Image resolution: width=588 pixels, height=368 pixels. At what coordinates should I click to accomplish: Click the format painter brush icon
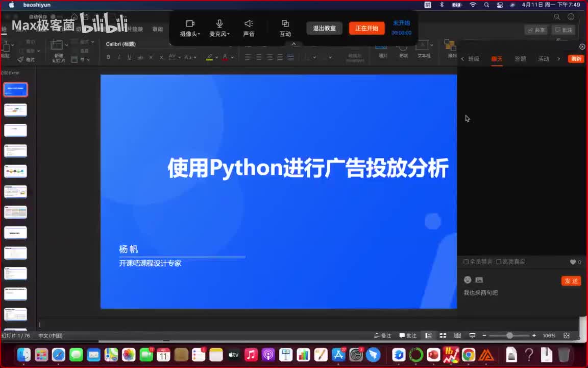[20, 59]
